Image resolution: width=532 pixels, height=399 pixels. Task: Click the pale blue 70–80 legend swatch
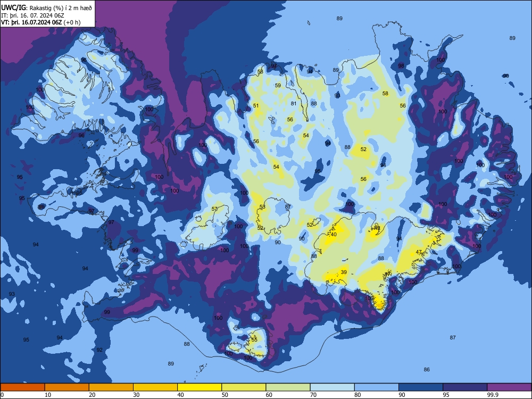click(x=332, y=387)
